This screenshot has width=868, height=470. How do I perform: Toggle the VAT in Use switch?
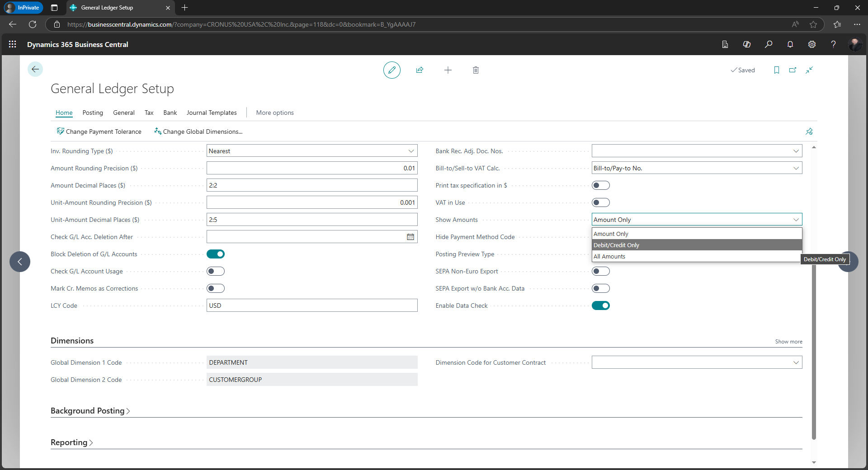601,202
